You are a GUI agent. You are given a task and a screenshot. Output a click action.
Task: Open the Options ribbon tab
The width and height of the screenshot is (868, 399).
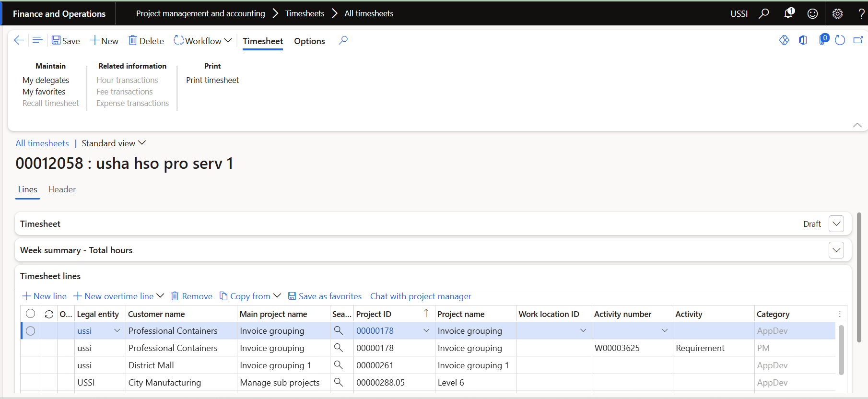click(x=309, y=41)
